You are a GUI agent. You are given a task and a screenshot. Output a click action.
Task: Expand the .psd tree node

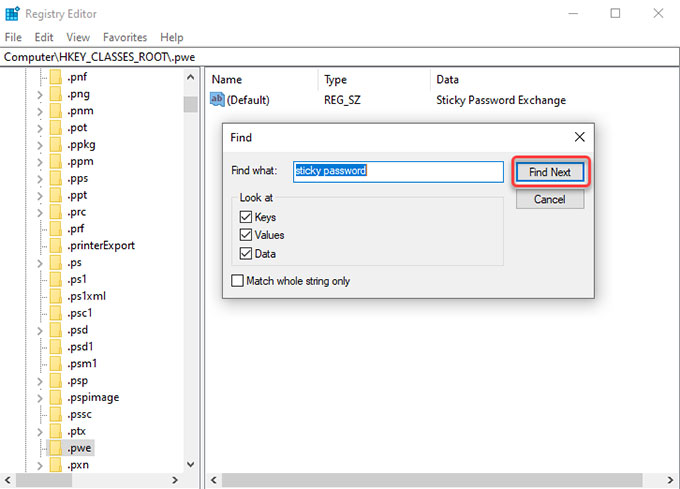pos(40,331)
